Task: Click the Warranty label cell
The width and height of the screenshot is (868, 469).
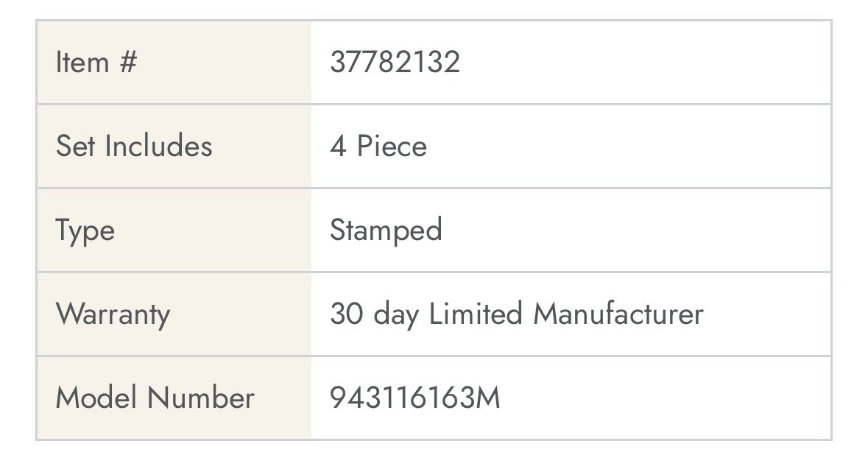Action: 174,314
